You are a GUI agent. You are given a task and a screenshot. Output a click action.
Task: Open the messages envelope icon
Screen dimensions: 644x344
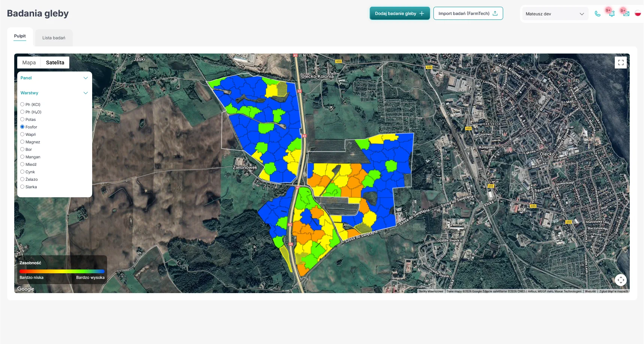[x=626, y=14]
